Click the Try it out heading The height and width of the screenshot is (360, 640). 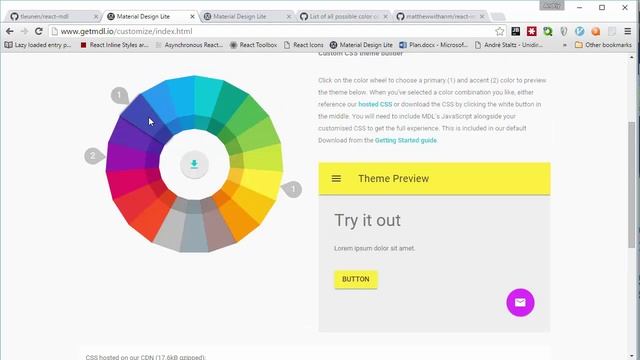tap(367, 220)
